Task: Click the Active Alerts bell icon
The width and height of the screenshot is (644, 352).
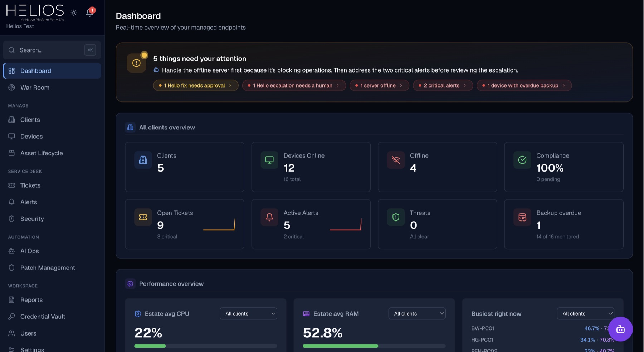Action: [269, 217]
